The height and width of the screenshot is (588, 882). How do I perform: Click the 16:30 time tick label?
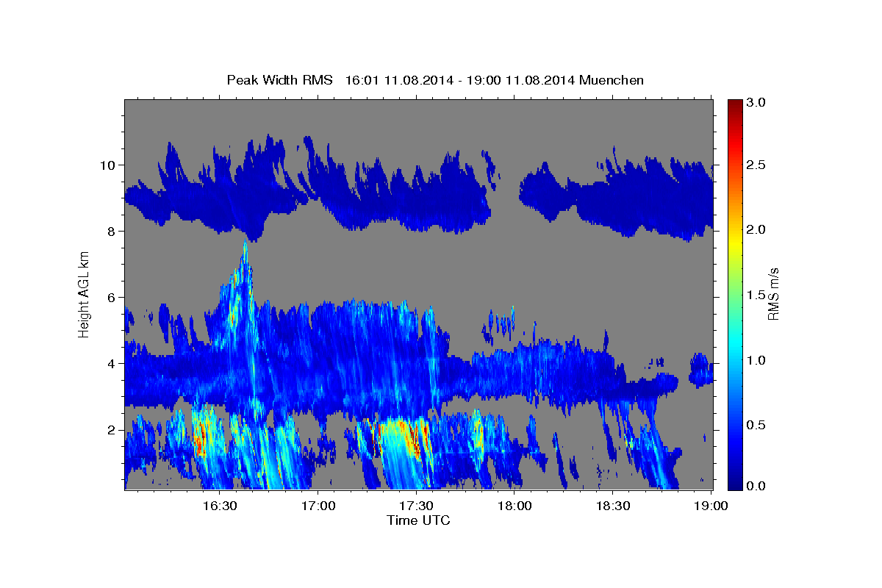220,506
